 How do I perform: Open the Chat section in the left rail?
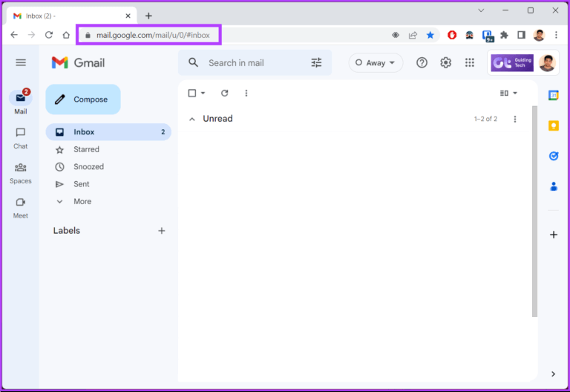tap(21, 138)
